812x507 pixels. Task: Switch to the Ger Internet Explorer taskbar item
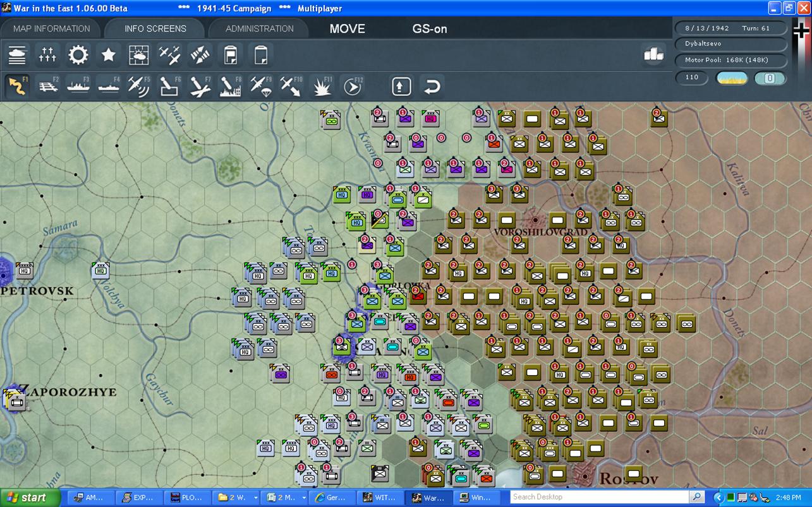(x=332, y=498)
